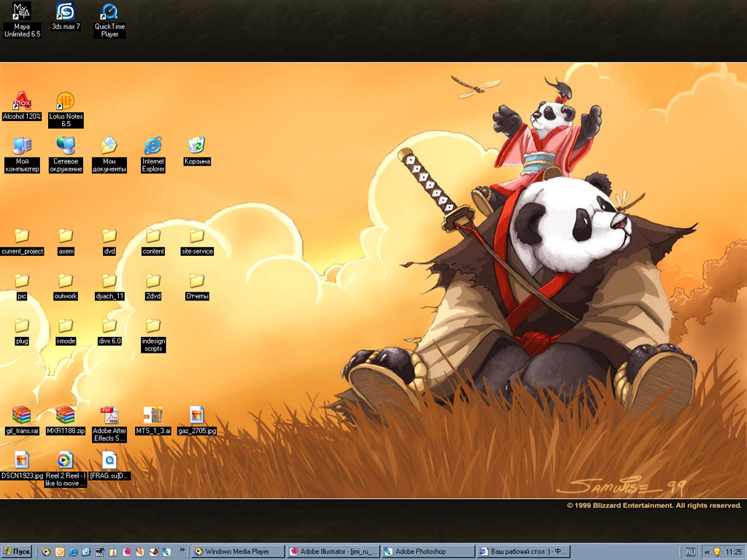Screen dimensions: 747x560
Task: Open the RU language indicator
Action: [690, 552]
